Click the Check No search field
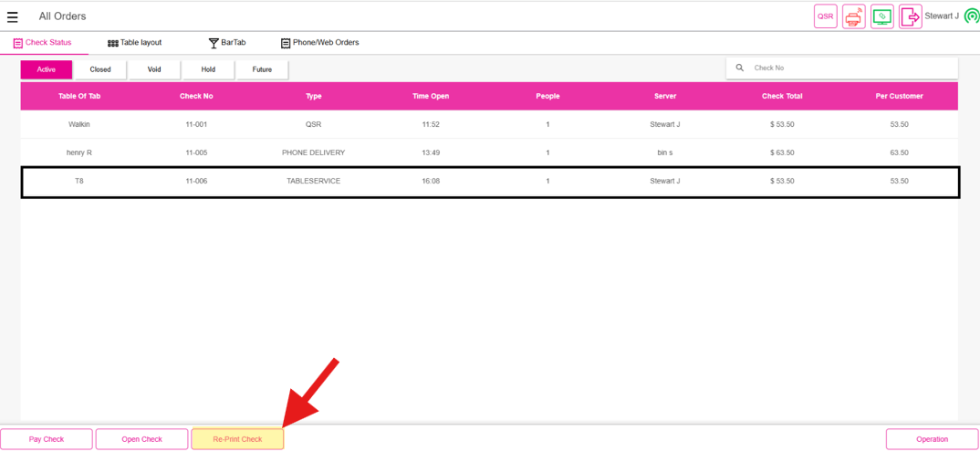 tap(849, 68)
